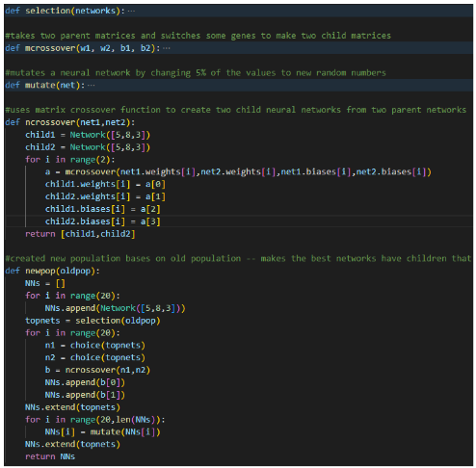Expand folded ellipsis after def selection(networks)

point(131,11)
